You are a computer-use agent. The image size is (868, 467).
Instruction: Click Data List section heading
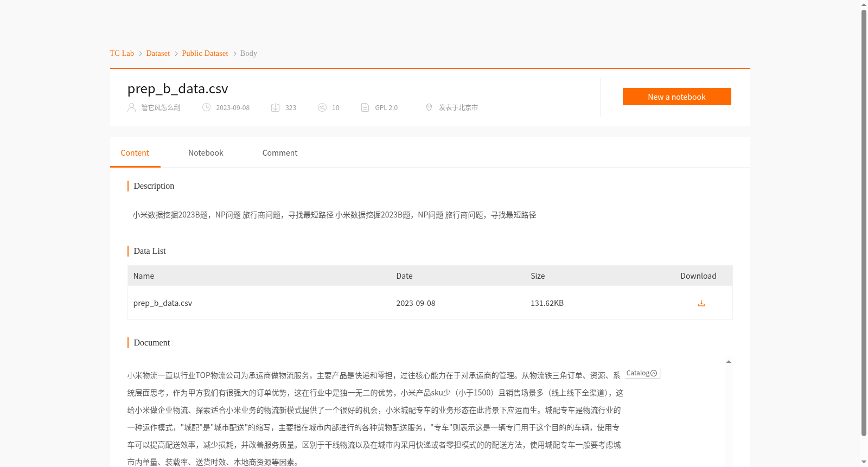pyautogui.click(x=150, y=251)
